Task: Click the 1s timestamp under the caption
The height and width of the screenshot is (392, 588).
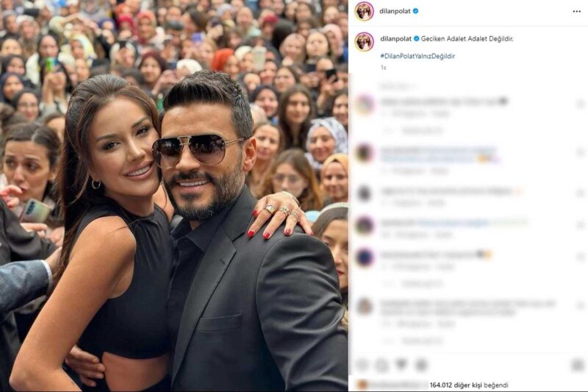Action: point(383,68)
